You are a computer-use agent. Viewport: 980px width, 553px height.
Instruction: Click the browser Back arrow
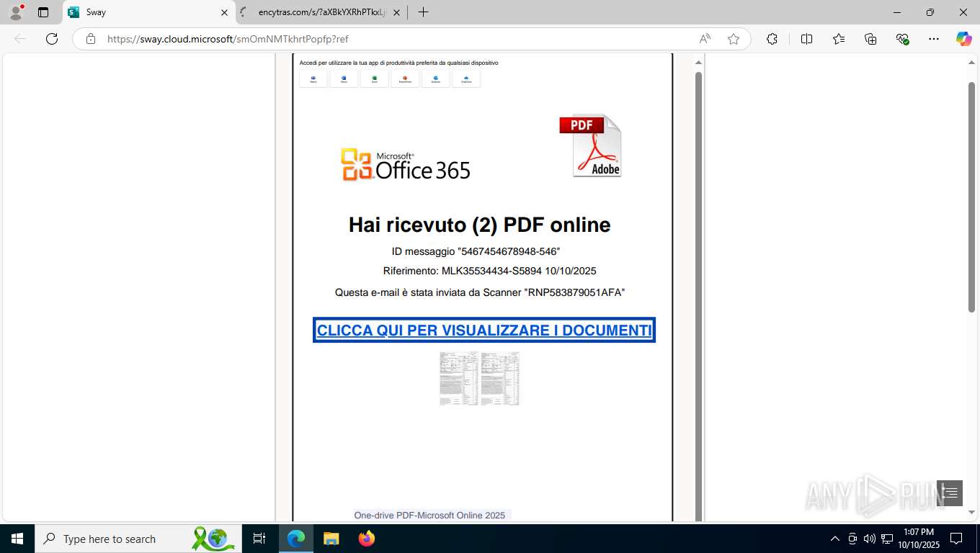pyautogui.click(x=20, y=39)
